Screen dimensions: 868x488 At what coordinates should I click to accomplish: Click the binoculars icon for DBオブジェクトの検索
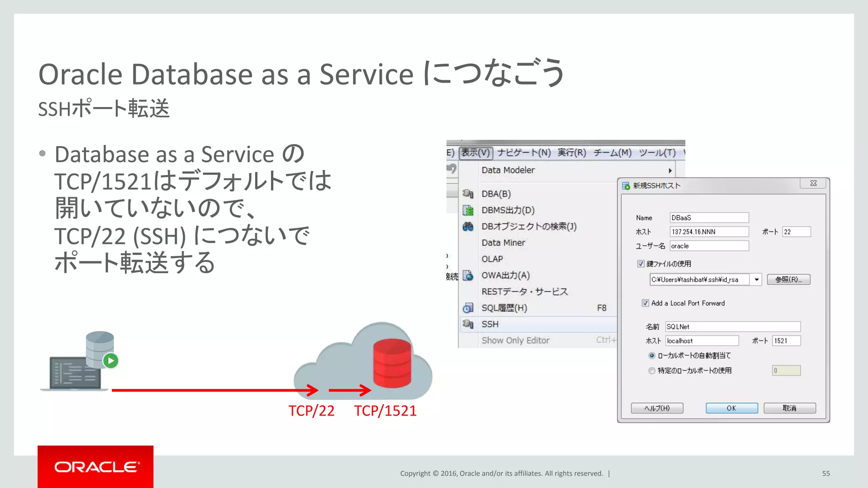click(x=468, y=227)
